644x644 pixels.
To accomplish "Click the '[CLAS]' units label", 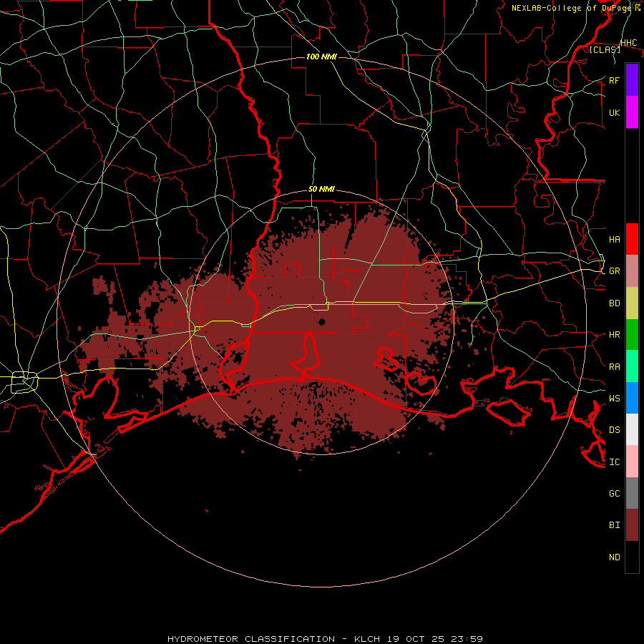I will [x=605, y=49].
